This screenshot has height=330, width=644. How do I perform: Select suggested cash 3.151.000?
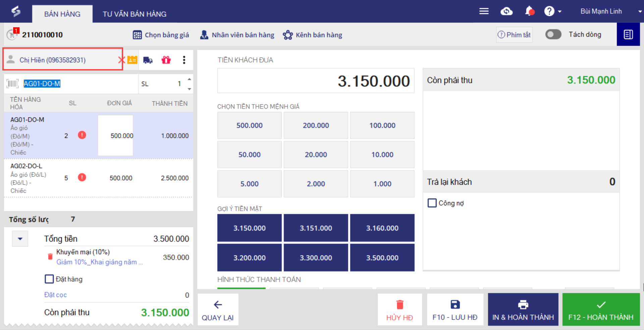point(316,228)
